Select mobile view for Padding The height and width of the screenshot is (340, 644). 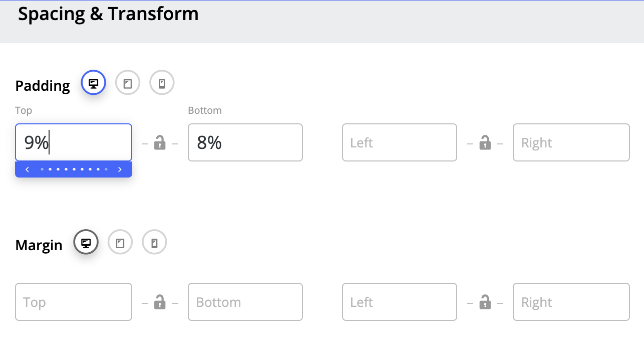pyautogui.click(x=162, y=84)
